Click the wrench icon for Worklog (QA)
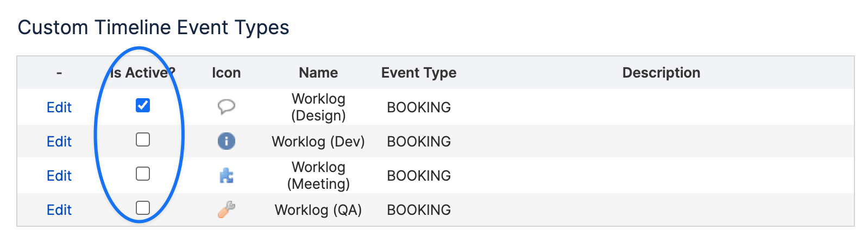Viewport: 868px width, 242px height. 226,209
